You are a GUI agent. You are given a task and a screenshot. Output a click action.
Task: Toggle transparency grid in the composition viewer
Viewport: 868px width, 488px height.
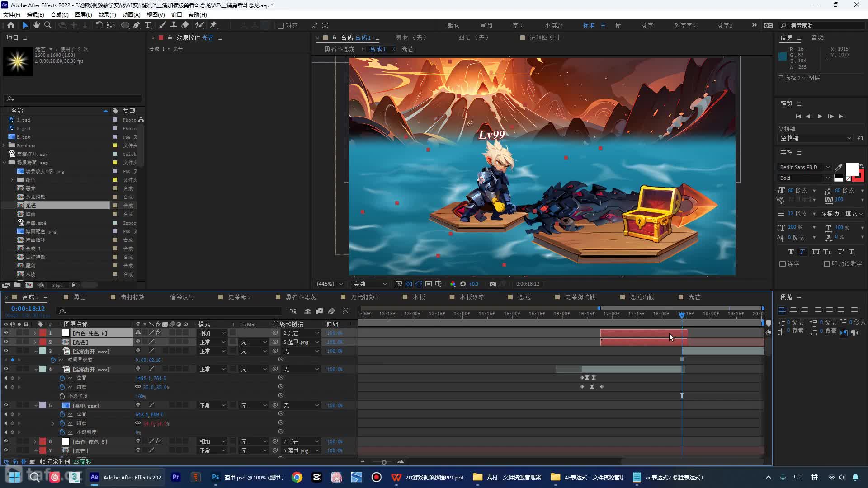pos(409,284)
